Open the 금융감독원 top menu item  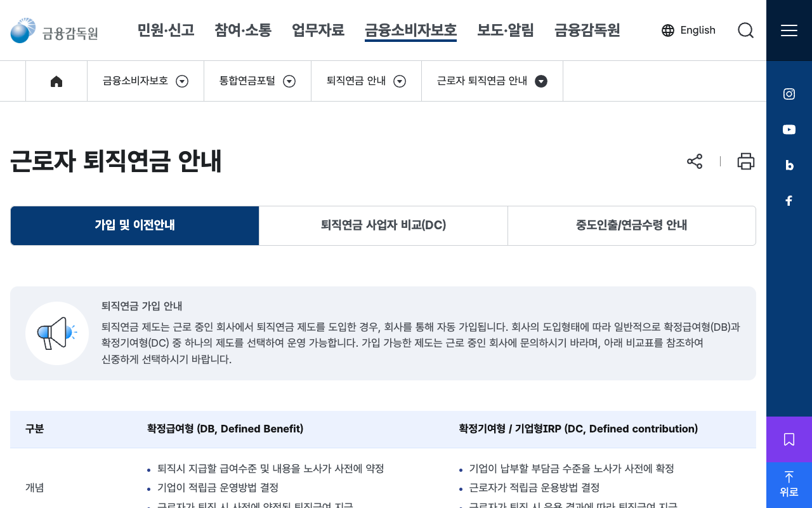coord(587,30)
